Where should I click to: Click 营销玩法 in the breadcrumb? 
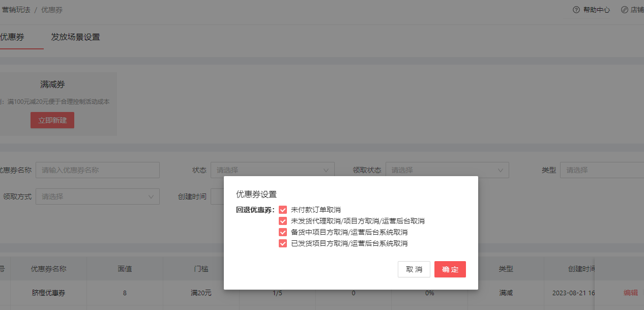[15, 10]
